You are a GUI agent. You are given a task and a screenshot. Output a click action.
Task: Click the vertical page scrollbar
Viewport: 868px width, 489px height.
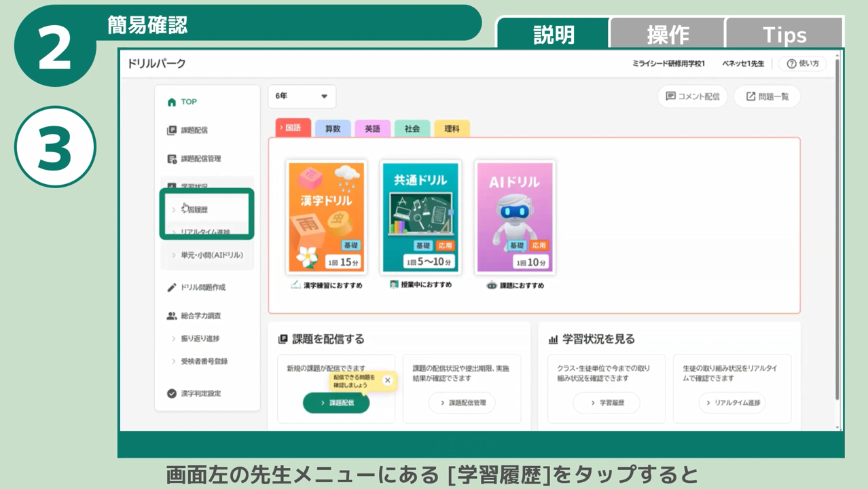pos(837,231)
